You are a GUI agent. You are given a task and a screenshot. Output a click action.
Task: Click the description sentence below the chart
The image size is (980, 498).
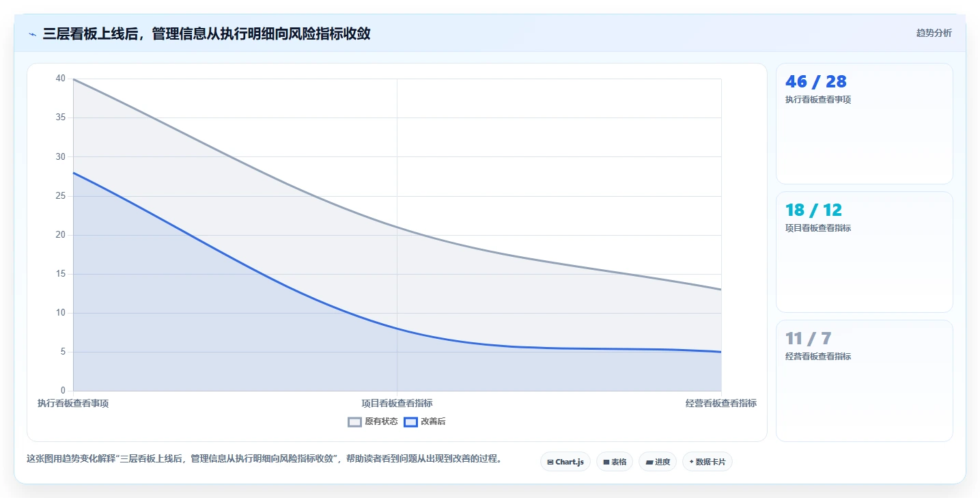pyautogui.click(x=264, y=458)
